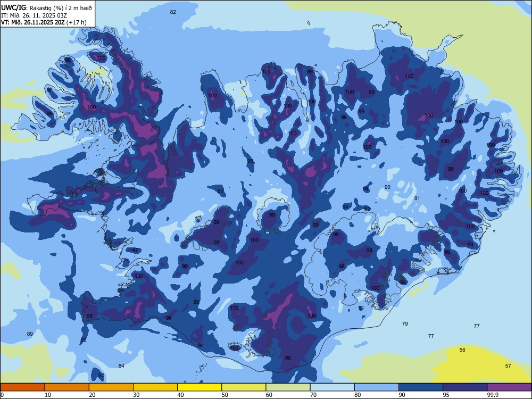Viewport: 532px width, 399px height.
Task: Click the amber 30–40 legend color block
Action: pyautogui.click(x=155, y=387)
